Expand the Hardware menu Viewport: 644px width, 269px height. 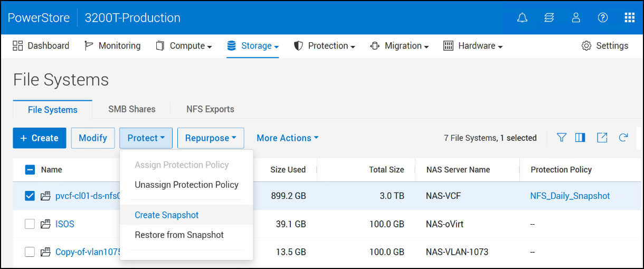coord(473,46)
